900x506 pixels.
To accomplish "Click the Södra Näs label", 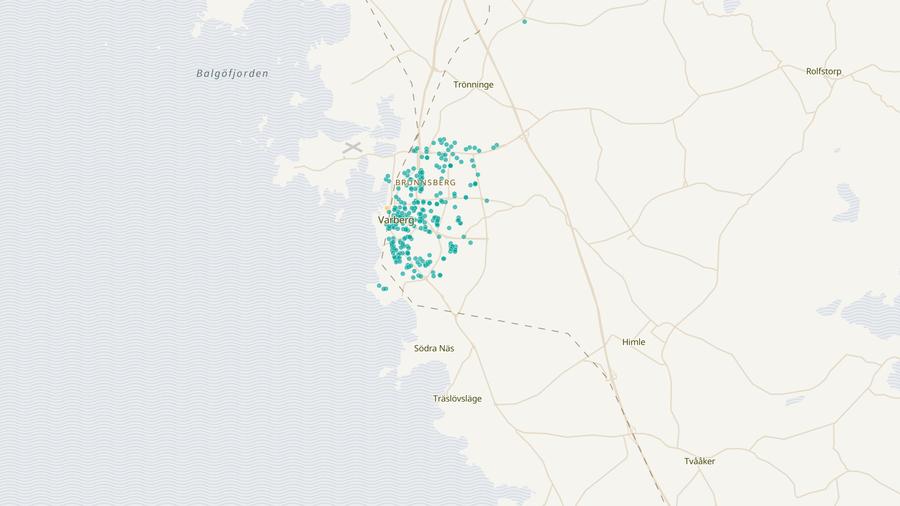I will pos(434,348).
